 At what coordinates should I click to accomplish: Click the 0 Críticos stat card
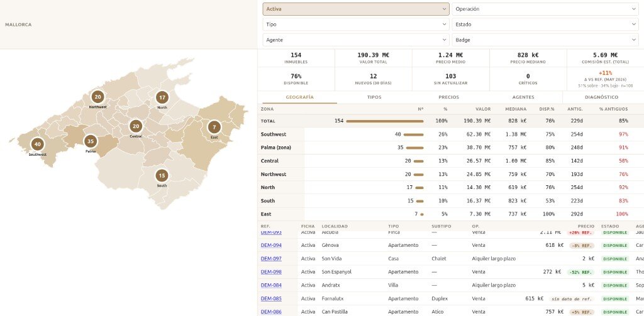[x=528, y=79]
